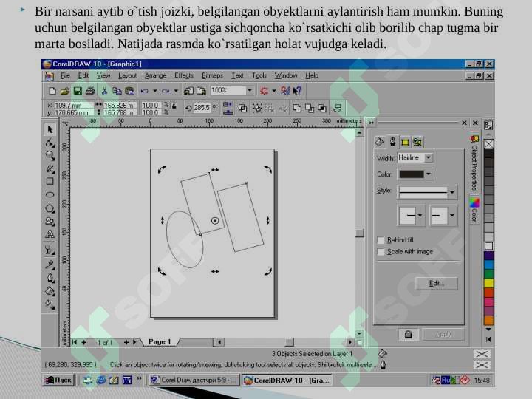
Task: Click the What's This help icon
Action: coord(297,91)
